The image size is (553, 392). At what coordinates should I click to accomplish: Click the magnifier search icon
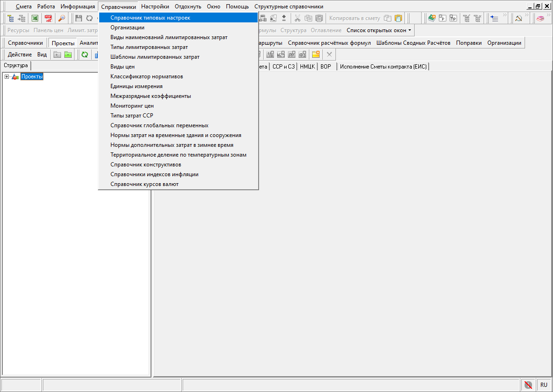tap(61, 18)
